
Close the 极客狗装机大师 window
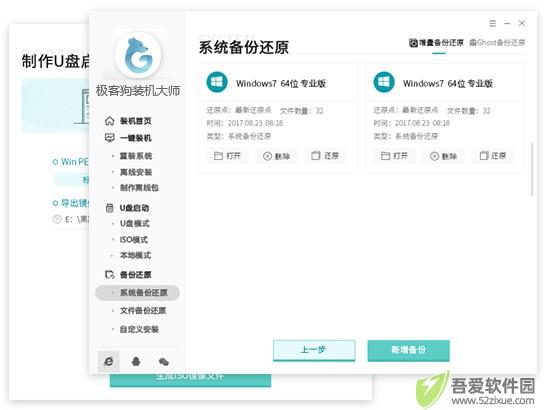[521, 23]
